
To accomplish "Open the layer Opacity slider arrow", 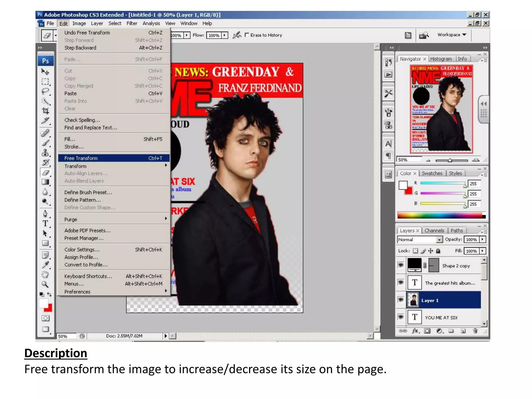I will point(483,239).
